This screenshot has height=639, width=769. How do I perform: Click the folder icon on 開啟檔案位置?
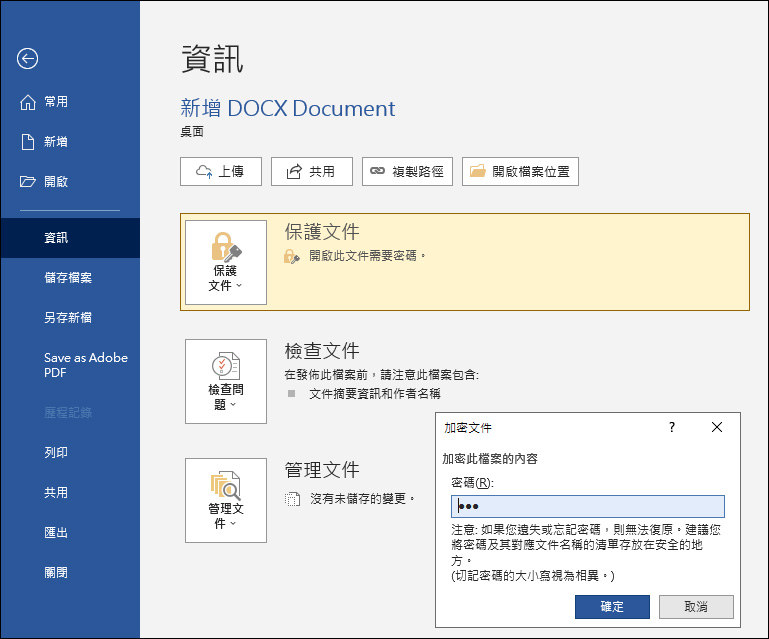tap(478, 171)
